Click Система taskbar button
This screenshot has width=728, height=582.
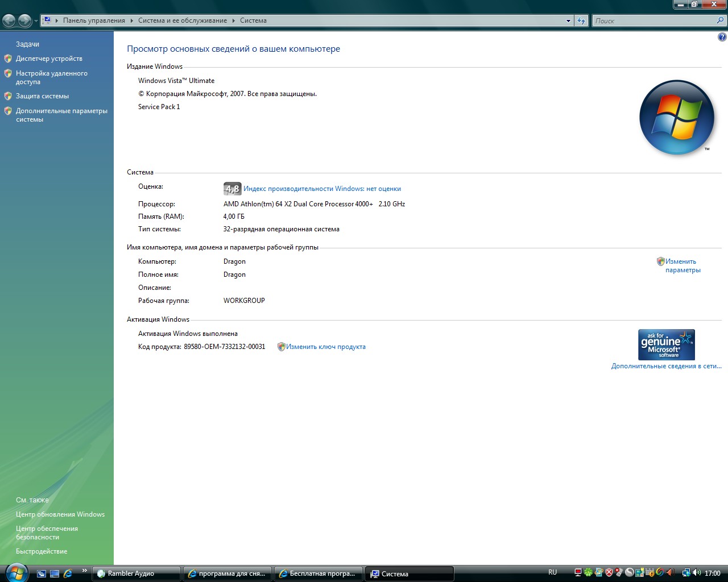click(x=409, y=573)
